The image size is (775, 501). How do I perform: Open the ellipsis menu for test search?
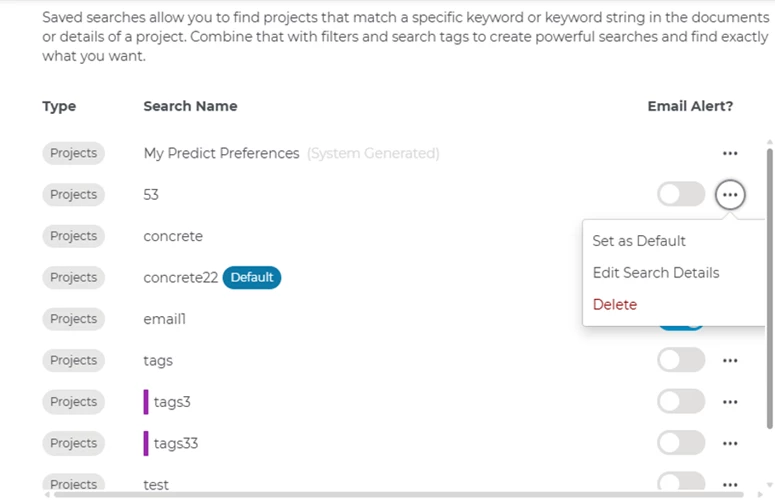[x=730, y=484]
